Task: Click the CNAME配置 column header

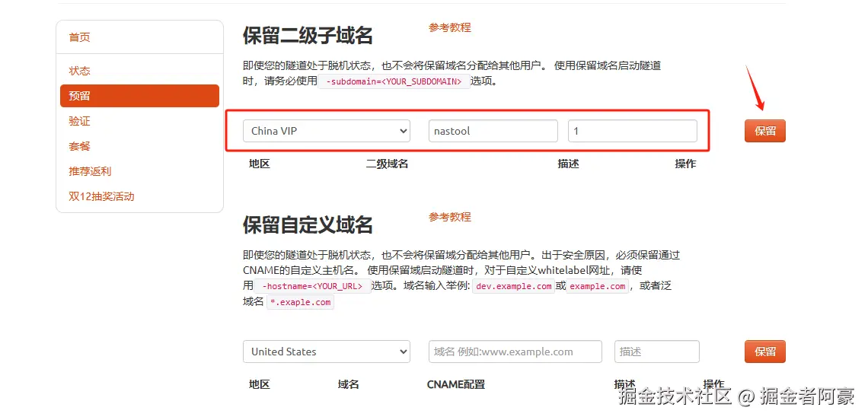Action: pos(456,384)
